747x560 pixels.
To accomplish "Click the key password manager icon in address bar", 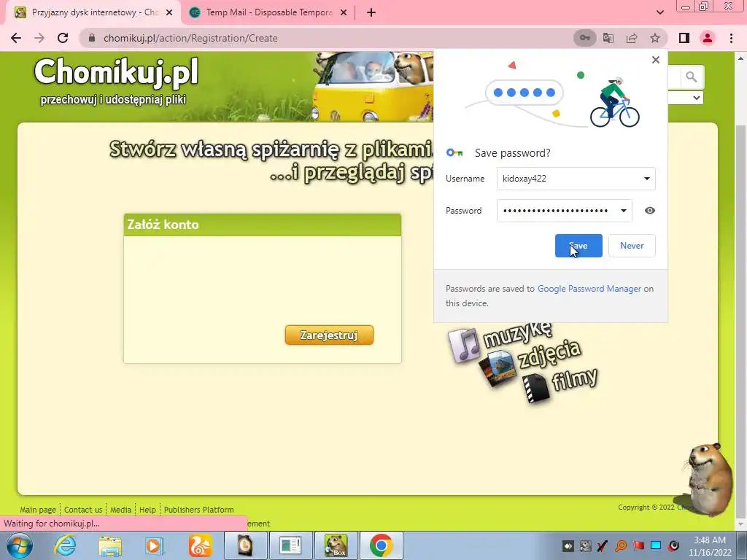I will [x=584, y=38].
